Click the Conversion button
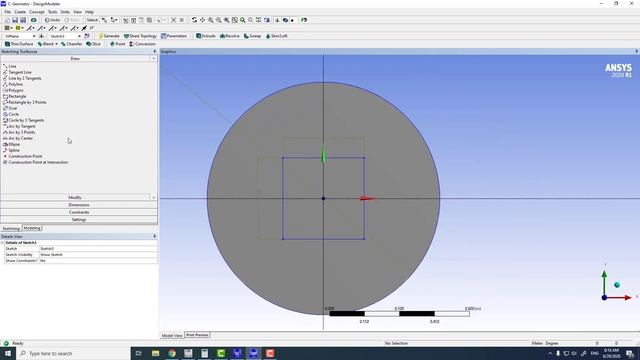Image resolution: width=640 pixels, height=360 pixels. (x=142, y=44)
